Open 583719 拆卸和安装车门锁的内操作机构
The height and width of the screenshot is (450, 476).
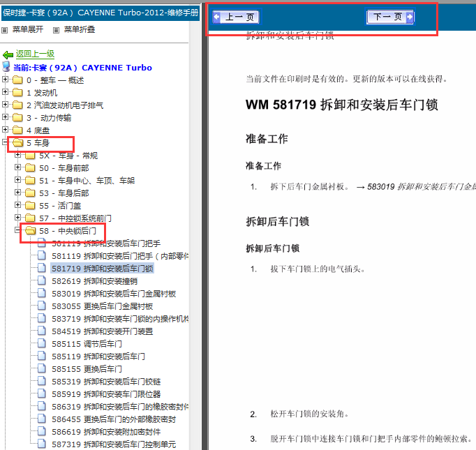pos(120,319)
